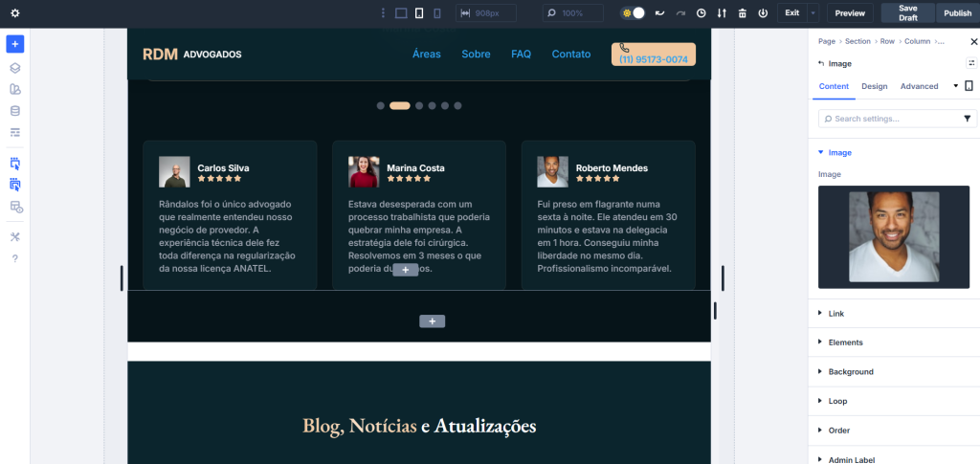Click the phone icon in site header button
Screen dimensions: 980x464
pyautogui.click(x=624, y=48)
